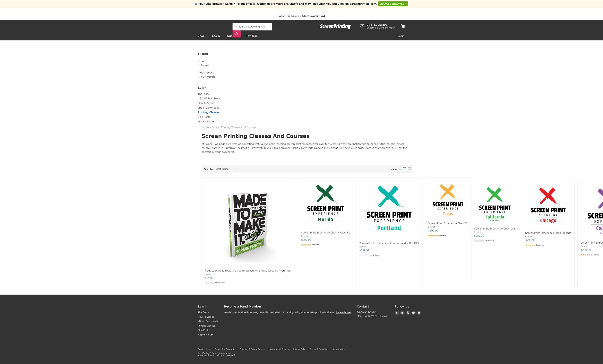Viewport: 603px width, 364px height.
Task: Click the location pin icon near FREE Shipping
Action: tap(361, 26)
